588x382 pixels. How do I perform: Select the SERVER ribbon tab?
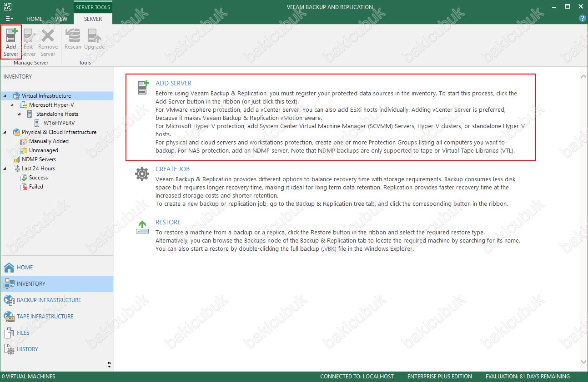click(x=93, y=19)
